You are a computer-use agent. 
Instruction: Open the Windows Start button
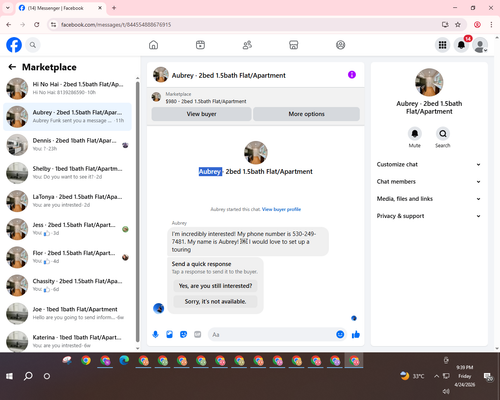(x=9, y=376)
